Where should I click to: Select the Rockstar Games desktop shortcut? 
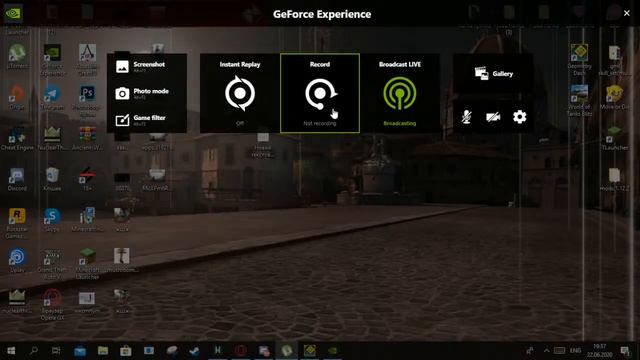(17, 223)
